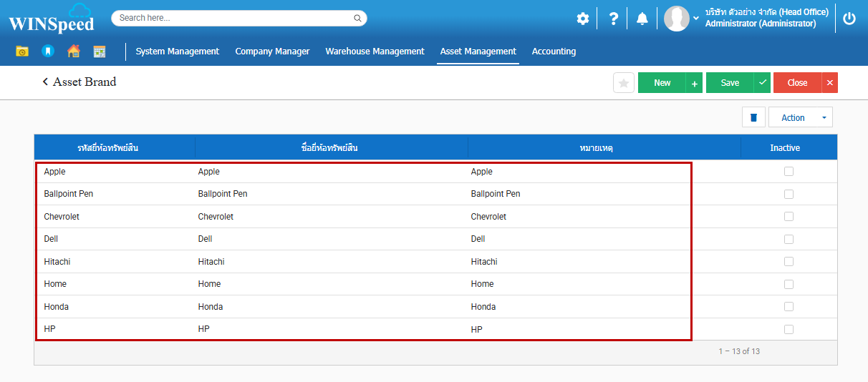Click the green New button
Image resolution: width=868 pixels, height=382 pixels.
tap(662, 83)
